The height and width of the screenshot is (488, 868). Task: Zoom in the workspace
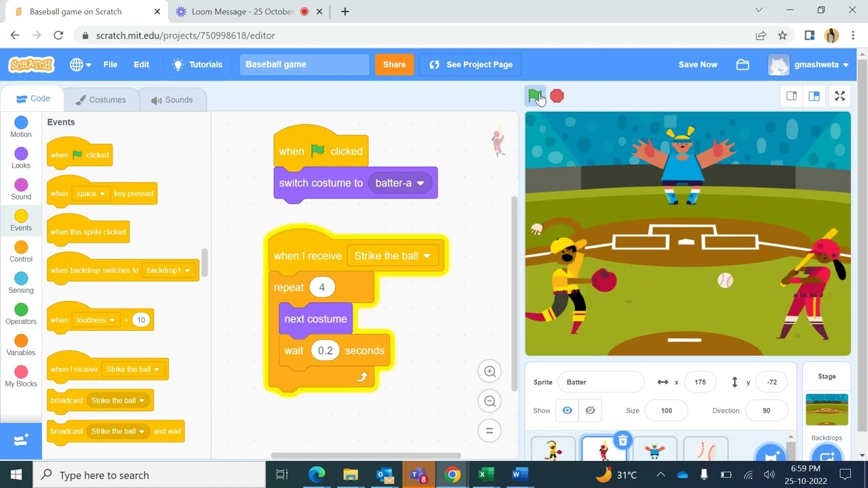click(489, 371)
